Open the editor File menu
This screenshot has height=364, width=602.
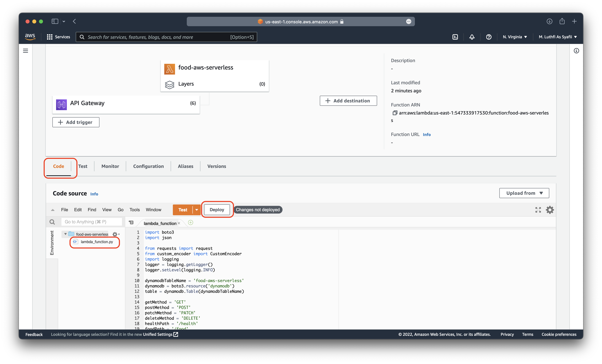[64, 210]
